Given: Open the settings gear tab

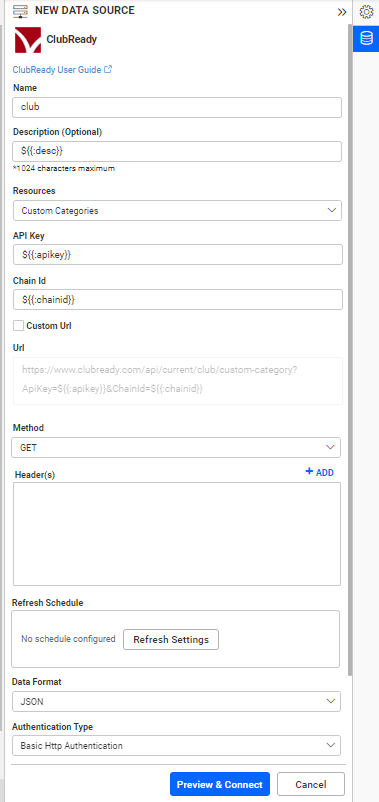Looking at the screenshot, I should click(366, 12).
